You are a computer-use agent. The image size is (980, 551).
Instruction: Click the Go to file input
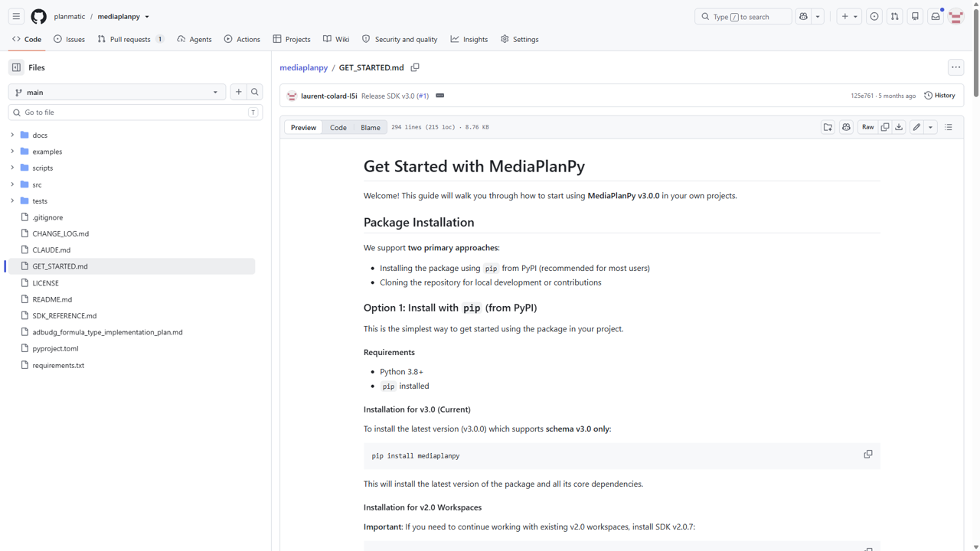[136, 112]
